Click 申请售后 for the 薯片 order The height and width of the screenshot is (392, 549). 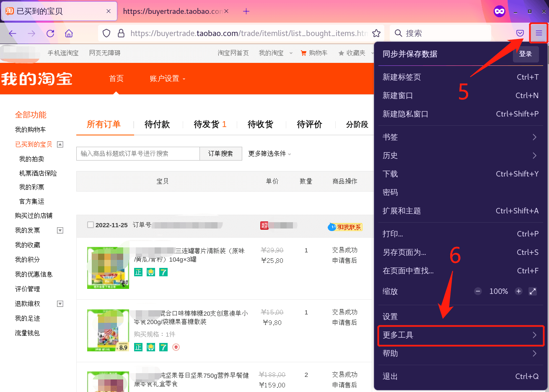tap(344, 260)
